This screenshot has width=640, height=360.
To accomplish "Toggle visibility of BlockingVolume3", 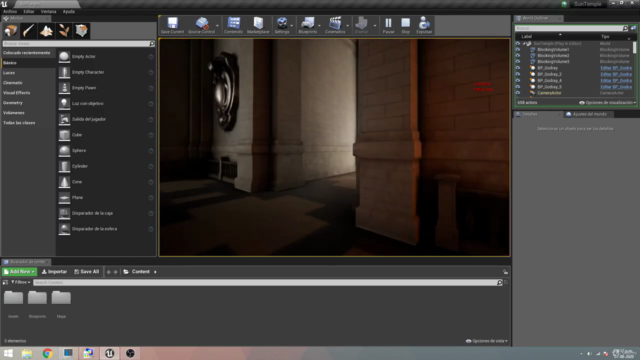I will pyautogui.click(x=518, y=62).
